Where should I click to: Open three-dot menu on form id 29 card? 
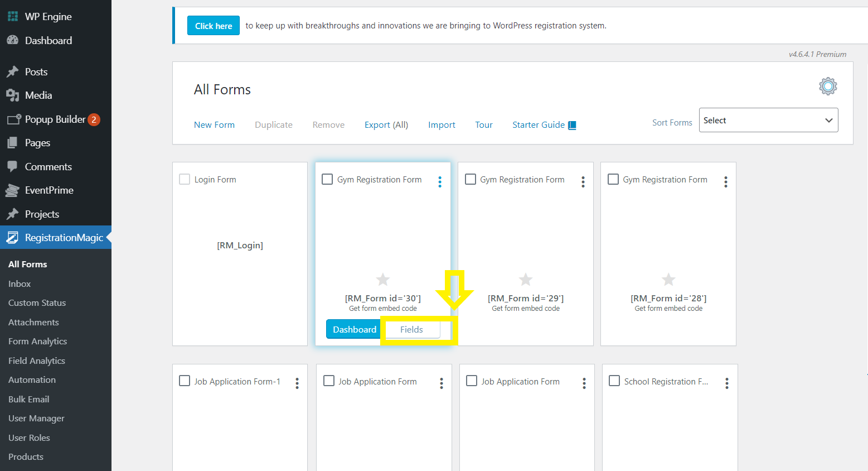point(583,182)
